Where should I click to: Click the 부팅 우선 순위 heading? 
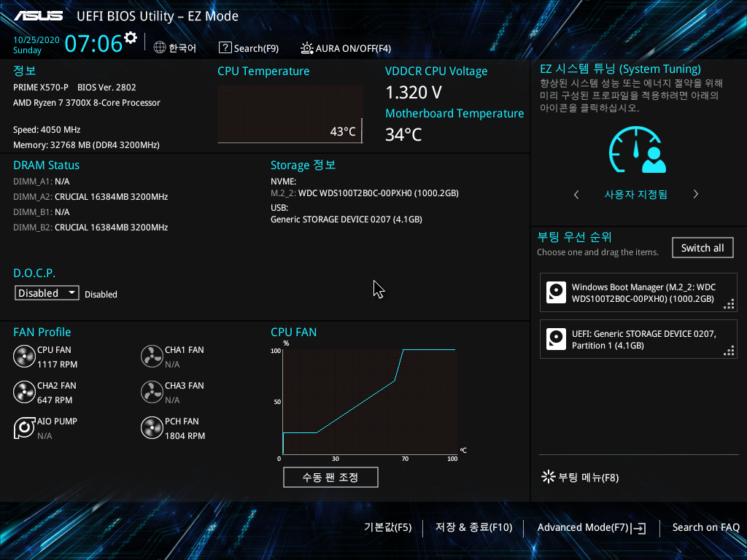(574, 237)
